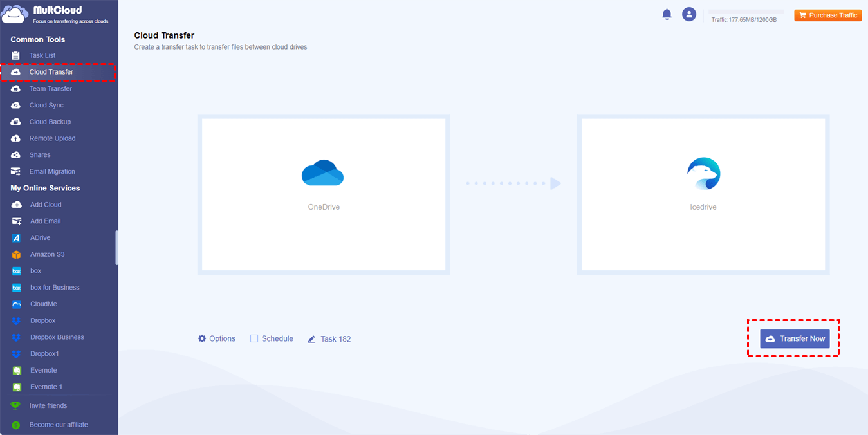Click the Purchase Traffic button
The width and height of the screenshot is (868, 435).
click(x=828, y=15)
